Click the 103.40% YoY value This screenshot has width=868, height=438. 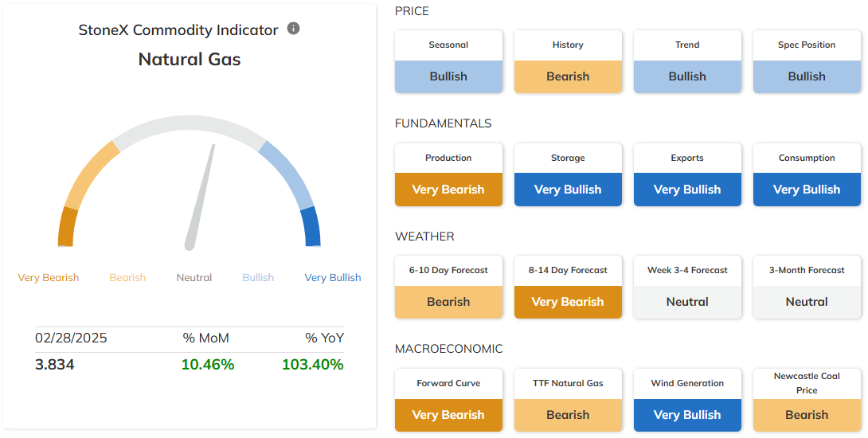[x=313, y=365]
